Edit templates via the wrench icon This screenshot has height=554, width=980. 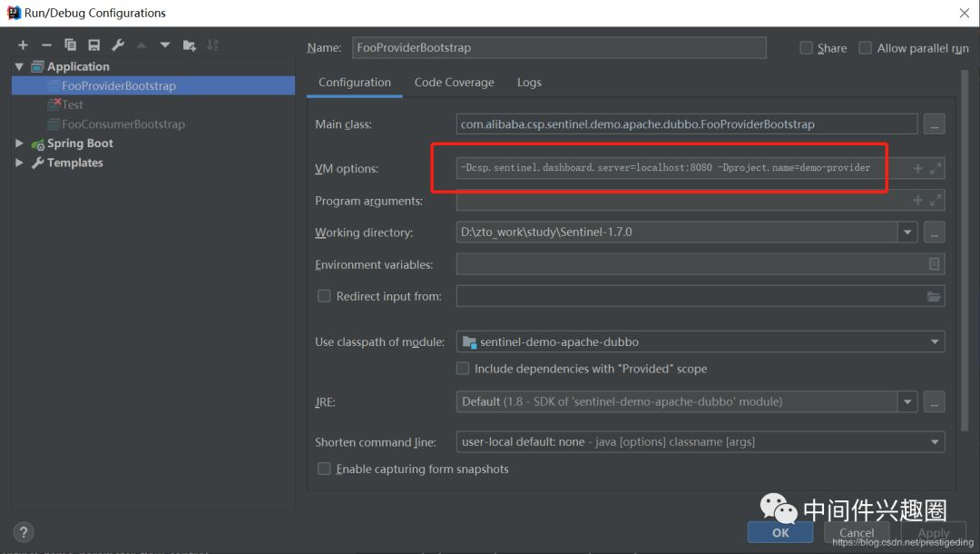click(x=117, y=45)
